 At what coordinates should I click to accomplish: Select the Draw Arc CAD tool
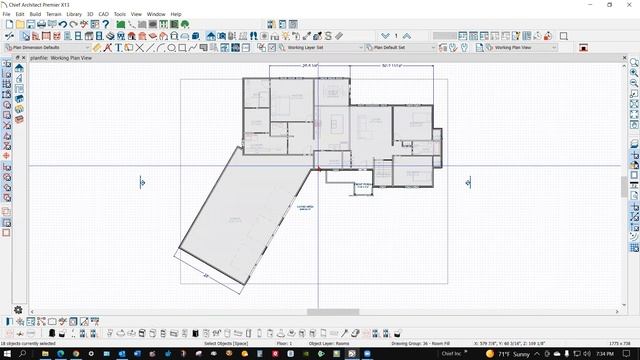(160, 48)
